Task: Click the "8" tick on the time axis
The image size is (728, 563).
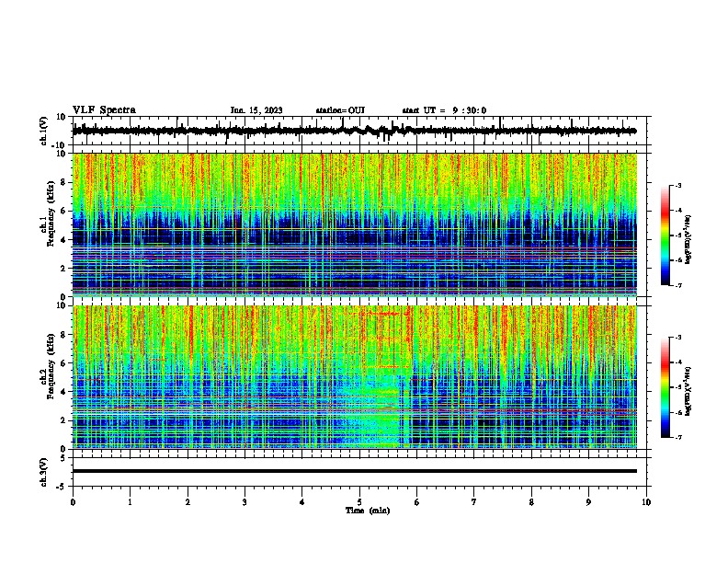Action: point(531,502)
